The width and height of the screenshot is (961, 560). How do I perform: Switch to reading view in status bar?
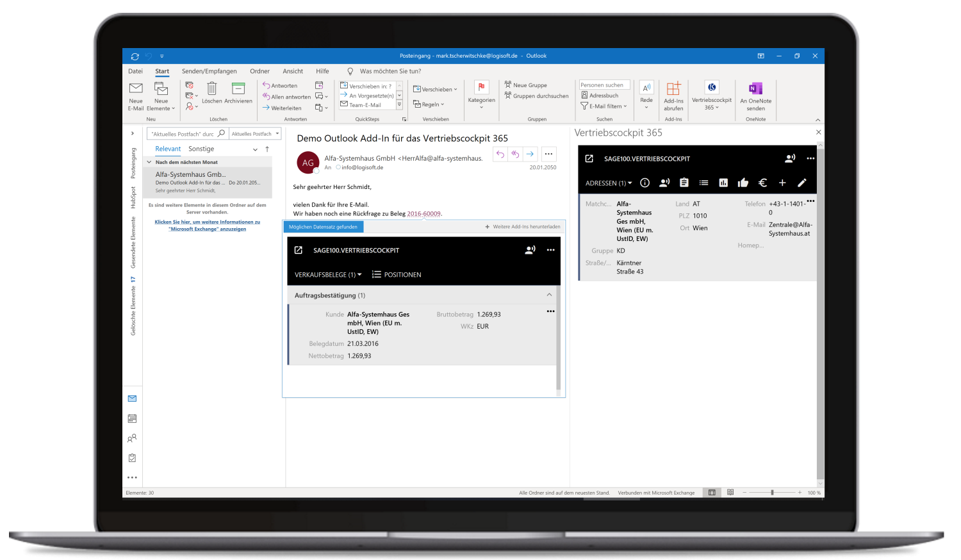coord(730,493)
